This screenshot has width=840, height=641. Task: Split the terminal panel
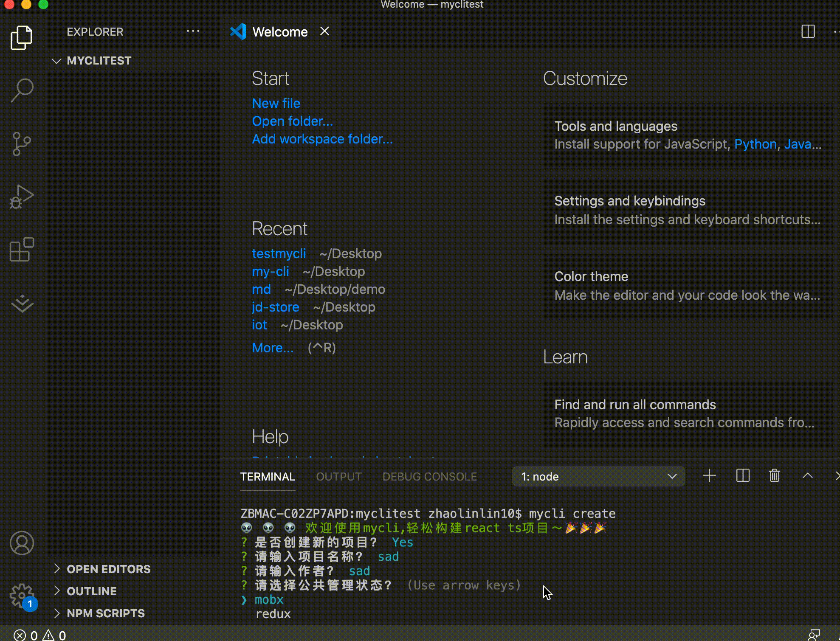[x=742, y=476]
